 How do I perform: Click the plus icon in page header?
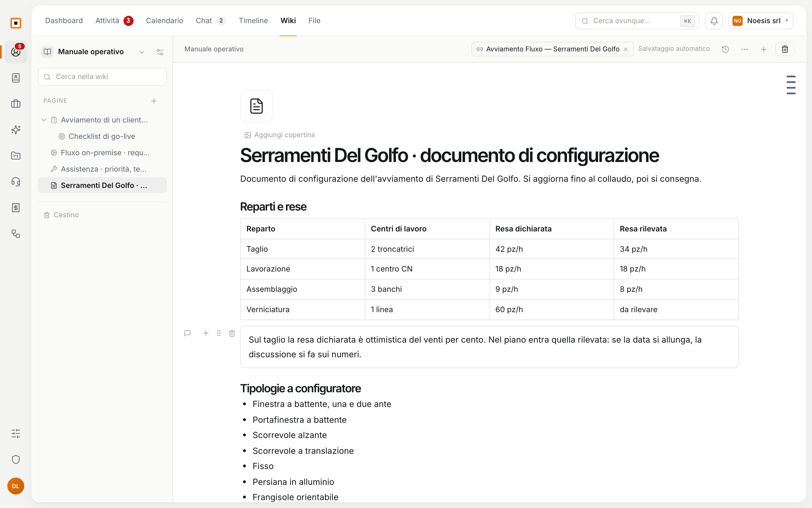tap(763, 49)
